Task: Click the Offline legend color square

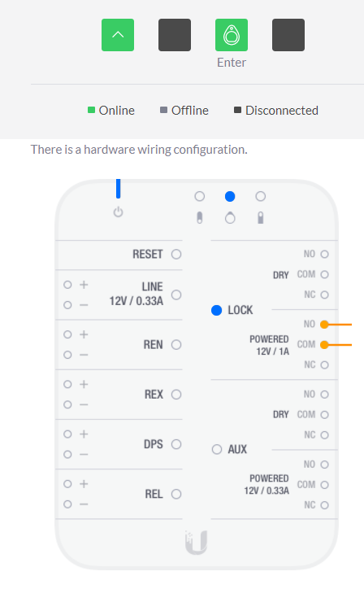Action: pyautogui.click(x=163, y=110)
